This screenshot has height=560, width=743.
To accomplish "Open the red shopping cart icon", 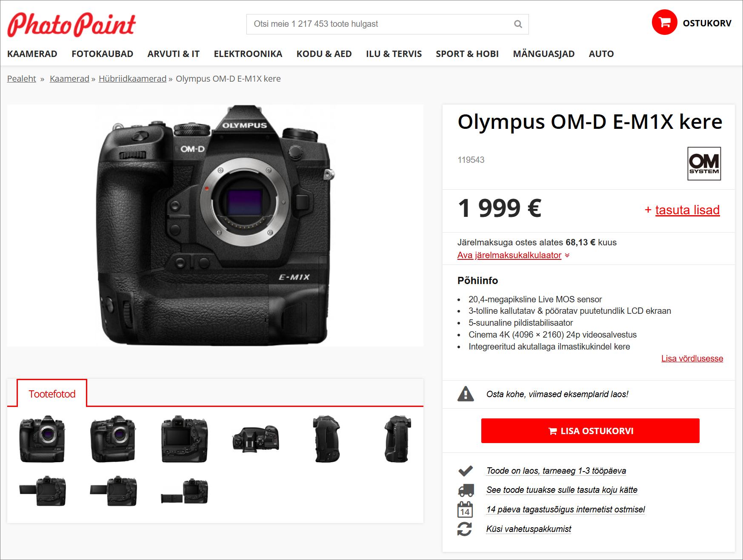I will pos(664,22).
